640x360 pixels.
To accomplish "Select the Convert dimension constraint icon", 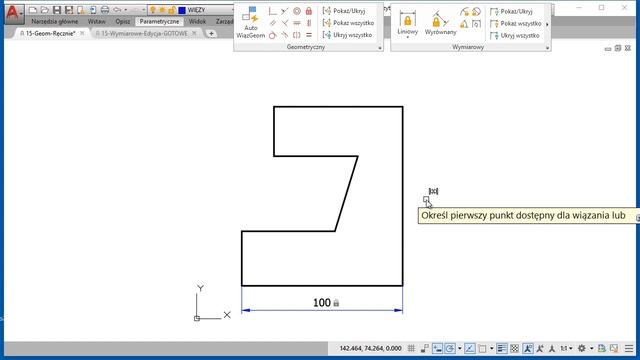I will pos(476,24).
